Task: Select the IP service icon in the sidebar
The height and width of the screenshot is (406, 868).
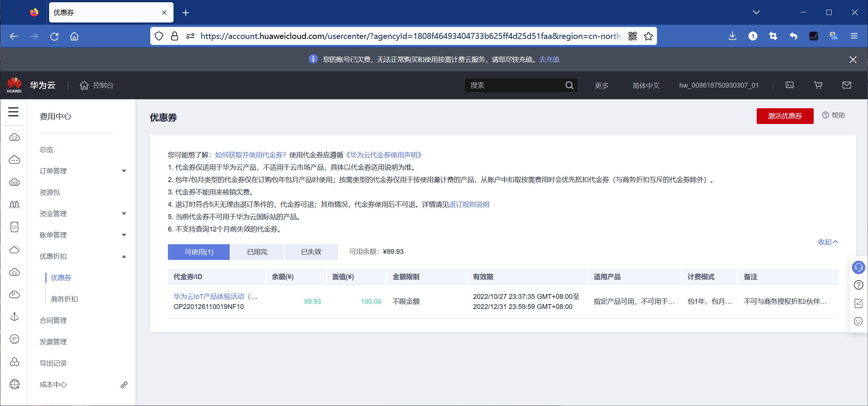Action: [x=14, y=339]
